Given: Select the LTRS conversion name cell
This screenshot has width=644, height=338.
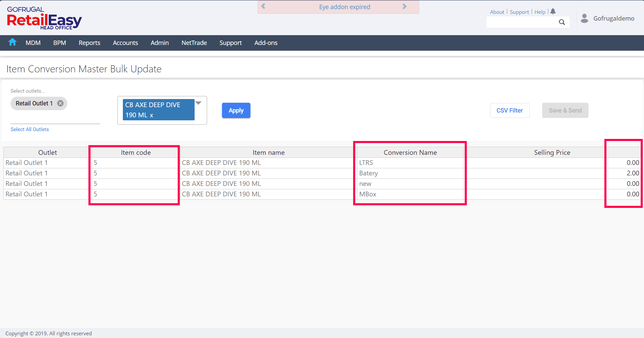Looking at the screenshot, I should coord(410,163).
